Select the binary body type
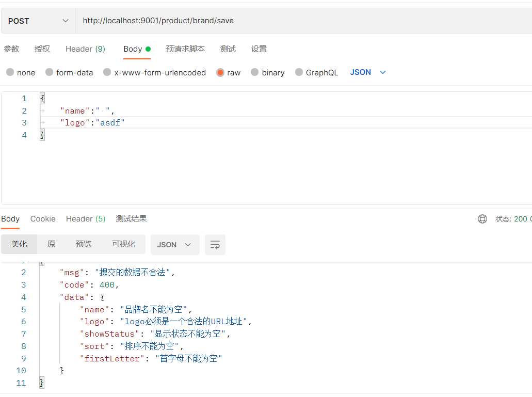The image size is (532, 397). tap(268, 72)
